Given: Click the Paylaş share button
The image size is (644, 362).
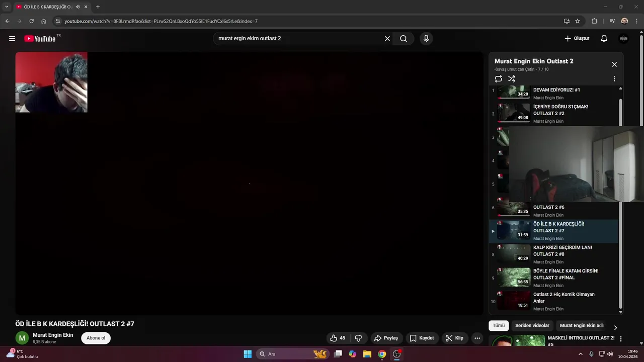Looking at the screenshot, I should [386, 338].
